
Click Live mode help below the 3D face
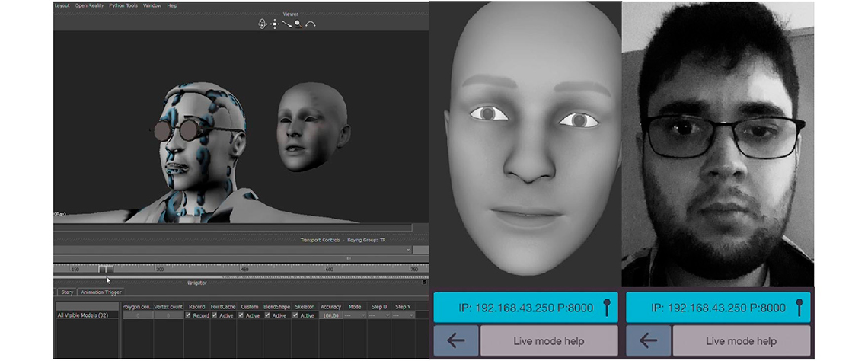pyautogui.click(x=549, y=341)
